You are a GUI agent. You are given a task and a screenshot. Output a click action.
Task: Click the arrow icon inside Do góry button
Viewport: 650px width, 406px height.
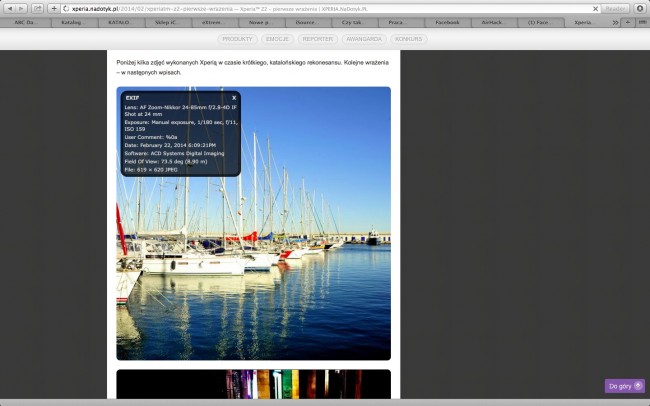click(x=638, y=386)
